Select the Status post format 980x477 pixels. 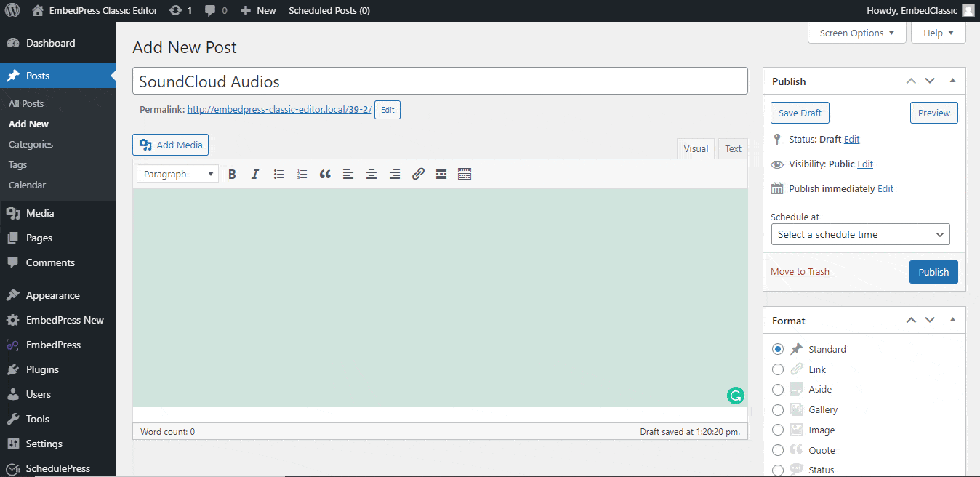[x=778, y=470]
